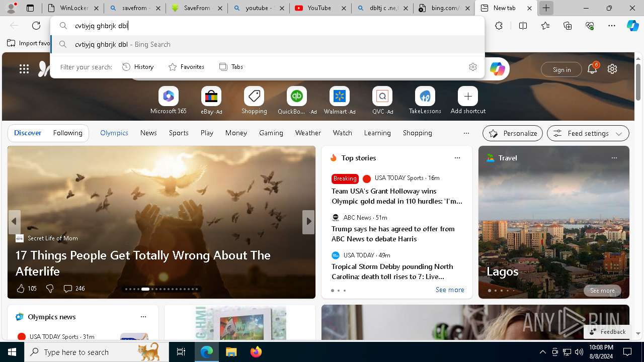Show next carousel story arrow
Viewport: 644px width, 362px height.
coord(308,221)
